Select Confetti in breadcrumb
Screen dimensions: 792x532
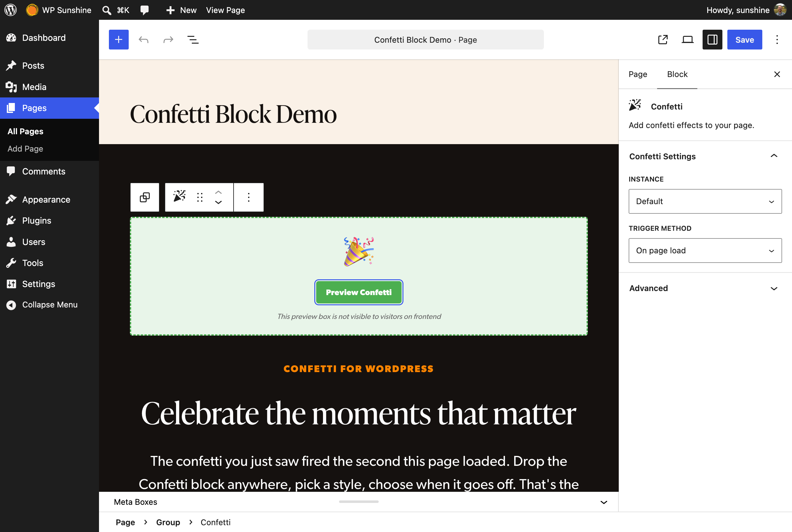(x=215, y=522)
